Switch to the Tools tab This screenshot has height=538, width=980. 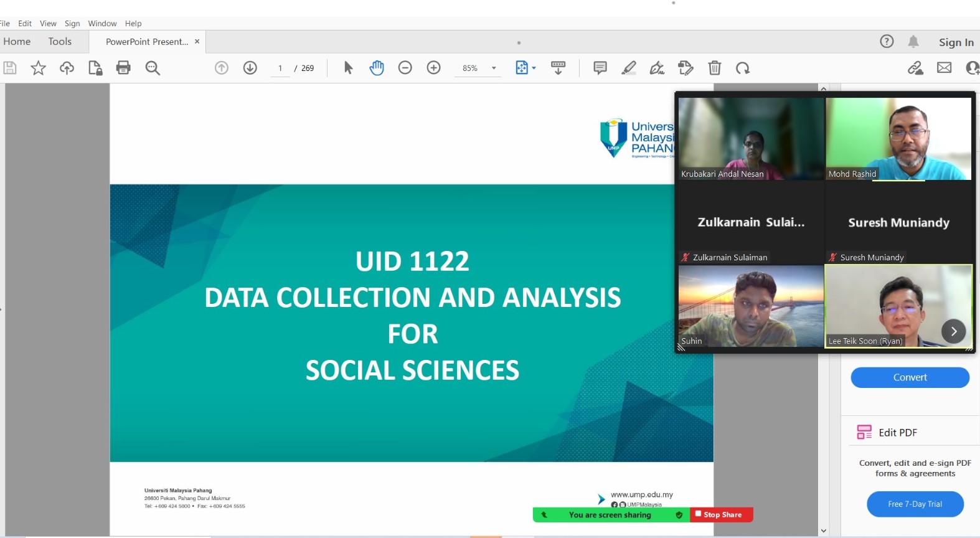point(60,42)
